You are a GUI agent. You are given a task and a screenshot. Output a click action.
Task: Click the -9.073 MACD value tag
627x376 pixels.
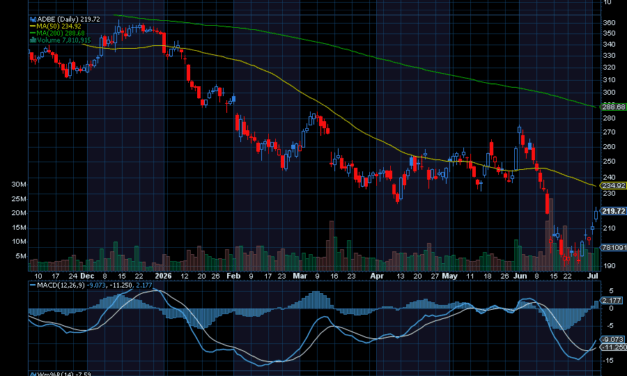[x=613, y=339]
